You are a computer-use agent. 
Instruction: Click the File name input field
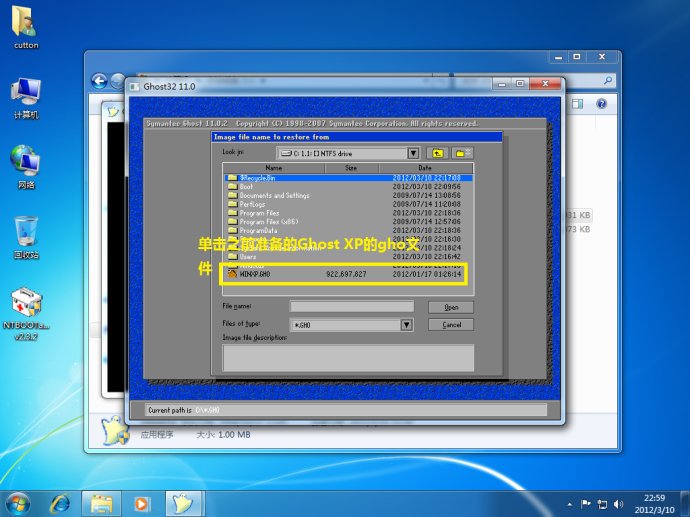(x=352, y=306)
